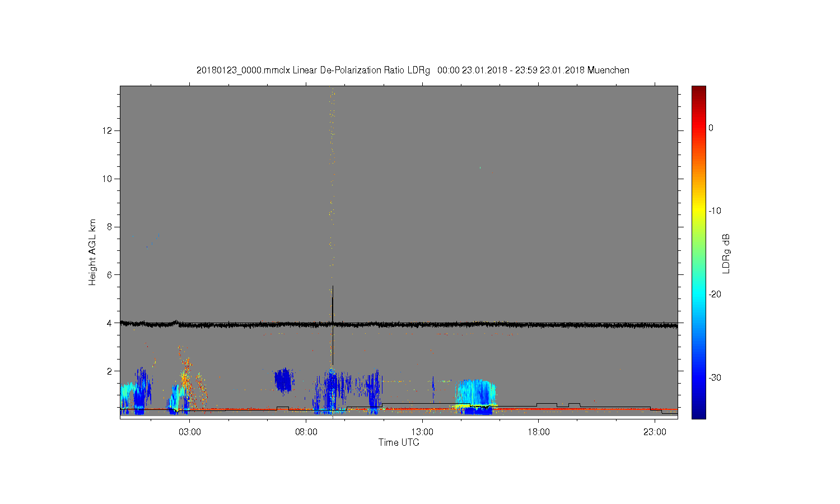Click the '18:00' time tick label
This screenshot has height=504, width=840.
click(538, 432)
